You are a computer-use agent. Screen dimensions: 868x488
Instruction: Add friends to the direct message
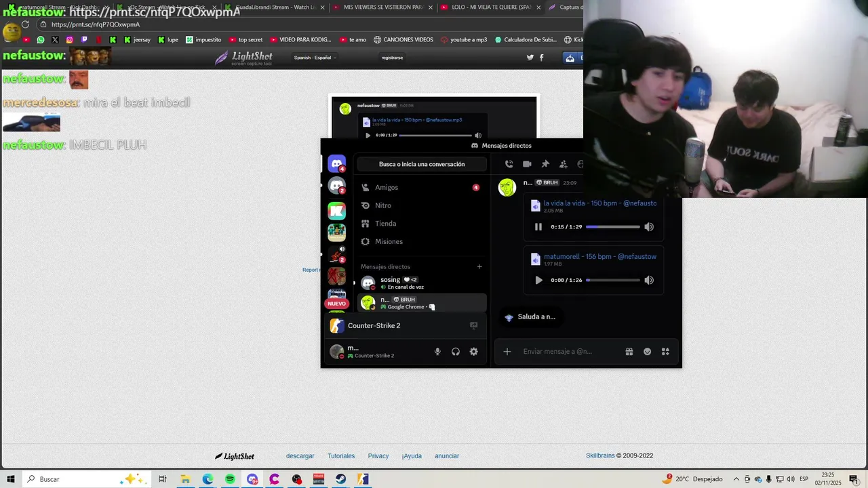[x=563, y=164]
